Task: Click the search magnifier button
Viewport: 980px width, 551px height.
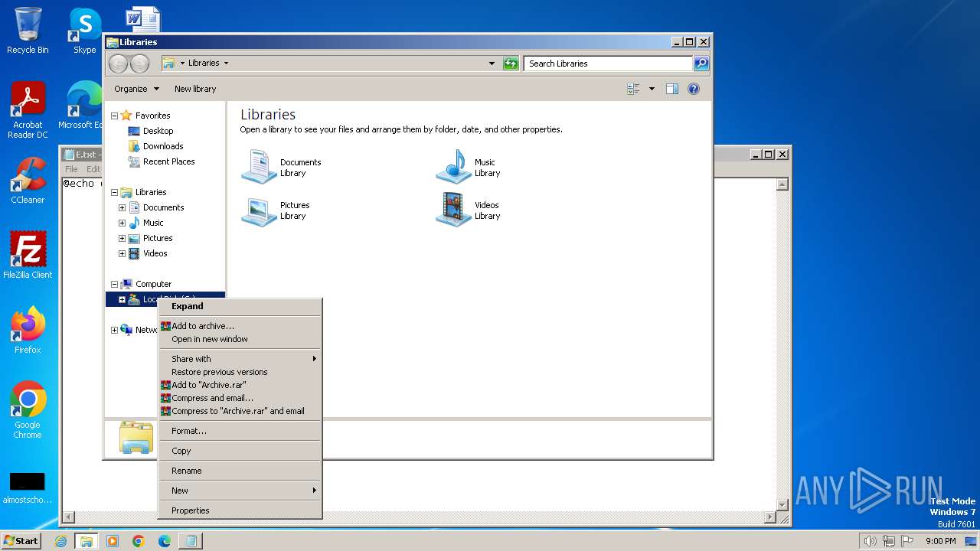Action: pyautogui.click(x=701, y=64)
